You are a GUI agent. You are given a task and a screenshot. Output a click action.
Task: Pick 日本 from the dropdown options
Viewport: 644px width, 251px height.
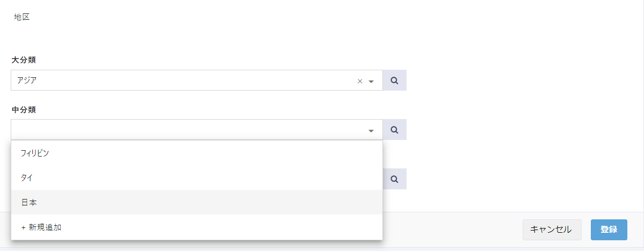29,203
